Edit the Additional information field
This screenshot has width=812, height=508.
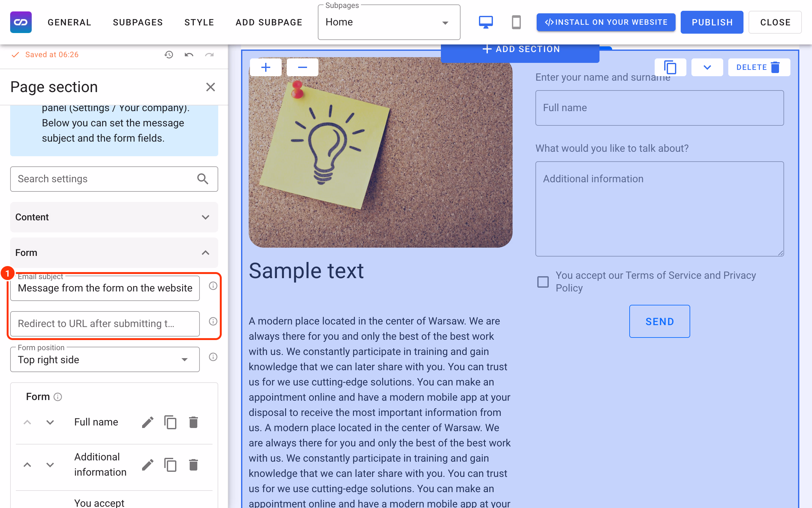coord(147,465)
